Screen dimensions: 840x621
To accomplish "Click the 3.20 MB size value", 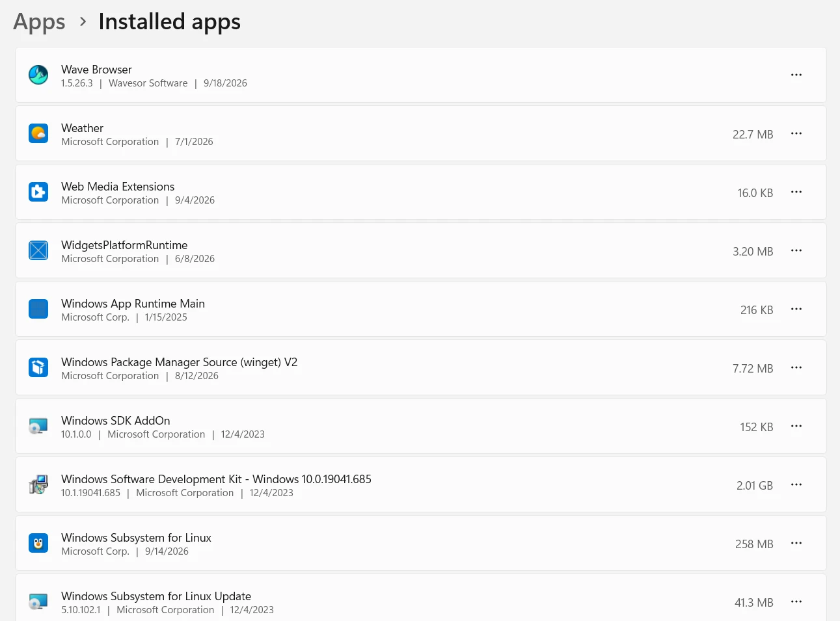I will click(753, 252).
